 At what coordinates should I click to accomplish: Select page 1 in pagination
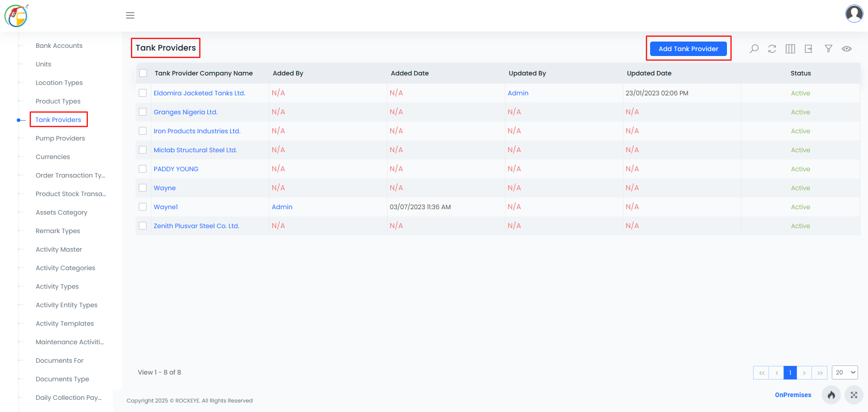790,373
